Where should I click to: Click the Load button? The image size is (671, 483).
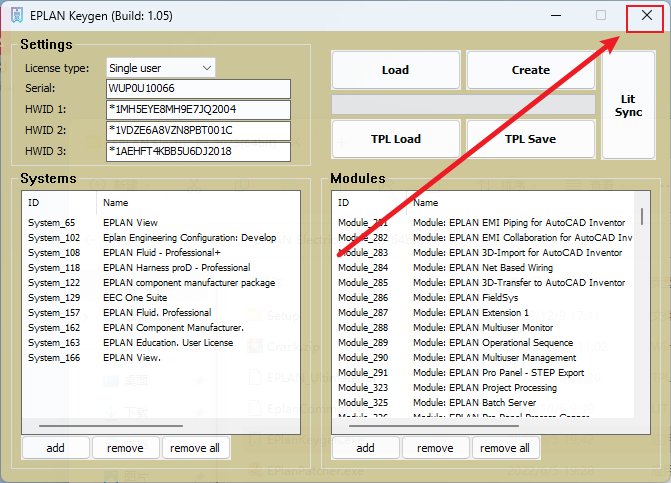[395, 70]
